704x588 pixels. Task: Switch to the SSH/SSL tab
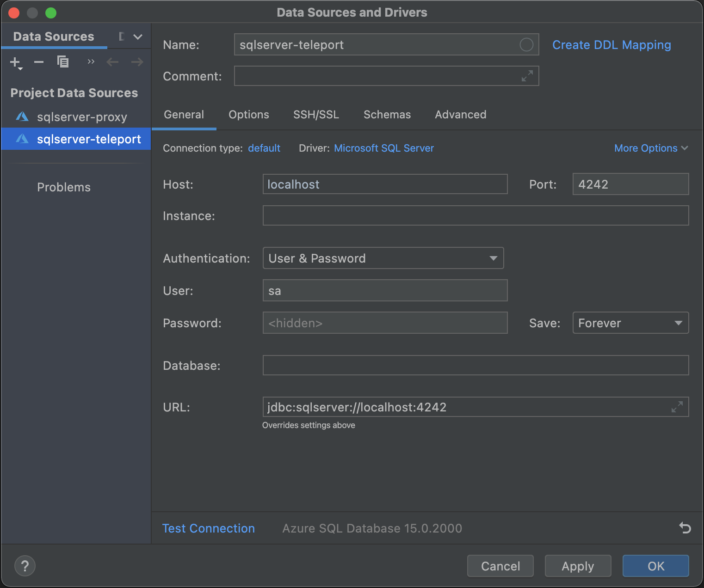coord(316,115)
